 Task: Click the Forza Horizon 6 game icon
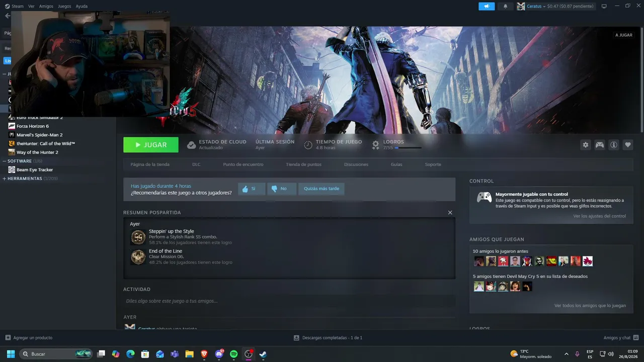(12, 126)
